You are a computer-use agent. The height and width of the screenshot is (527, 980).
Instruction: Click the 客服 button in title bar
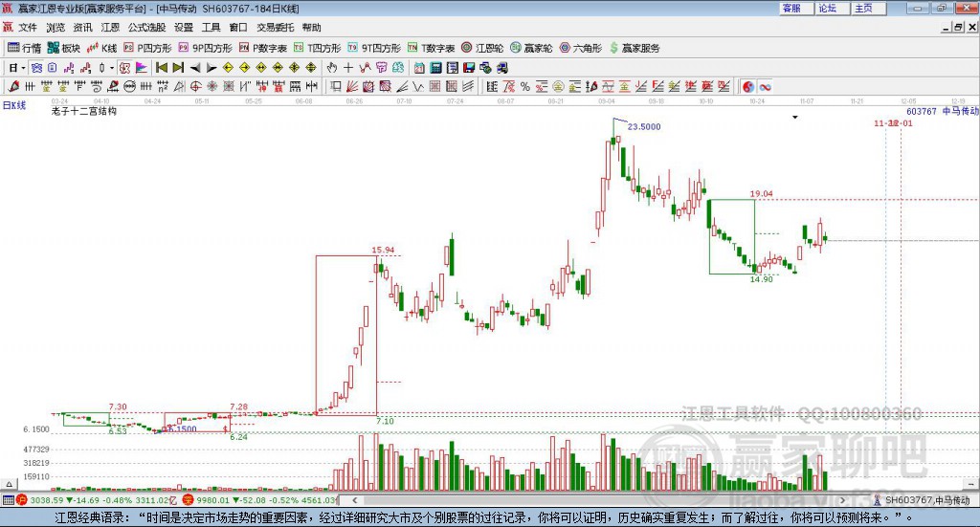(792, 8)
